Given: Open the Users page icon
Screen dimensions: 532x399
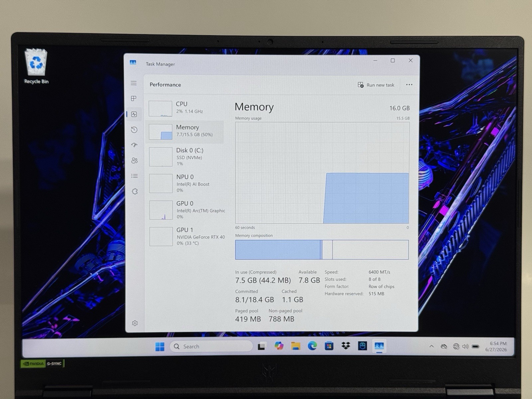Looking at the screenshot, I should 134,161.
